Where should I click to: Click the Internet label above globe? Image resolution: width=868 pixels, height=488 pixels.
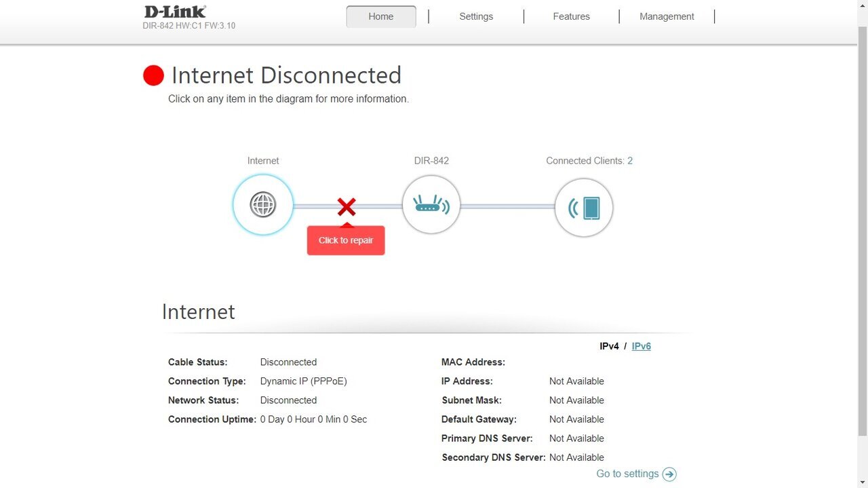(263, 161)
